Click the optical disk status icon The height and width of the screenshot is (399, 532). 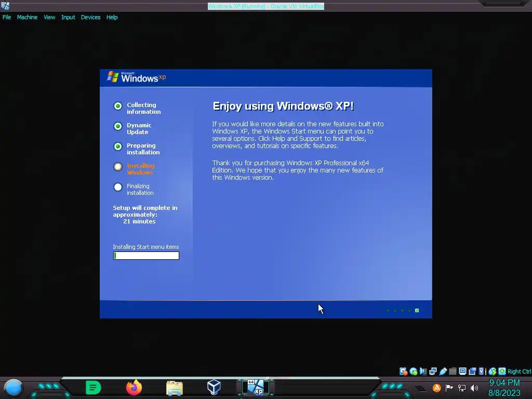point(413,371)
